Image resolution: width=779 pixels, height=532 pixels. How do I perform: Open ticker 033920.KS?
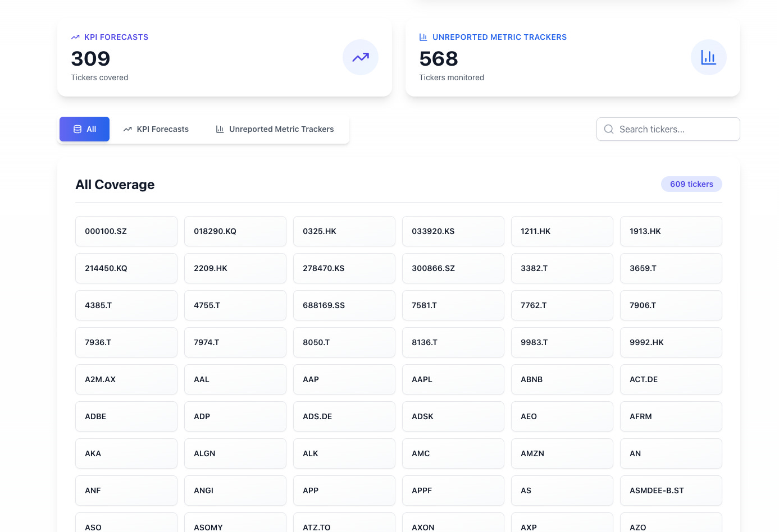pos(453,231)
